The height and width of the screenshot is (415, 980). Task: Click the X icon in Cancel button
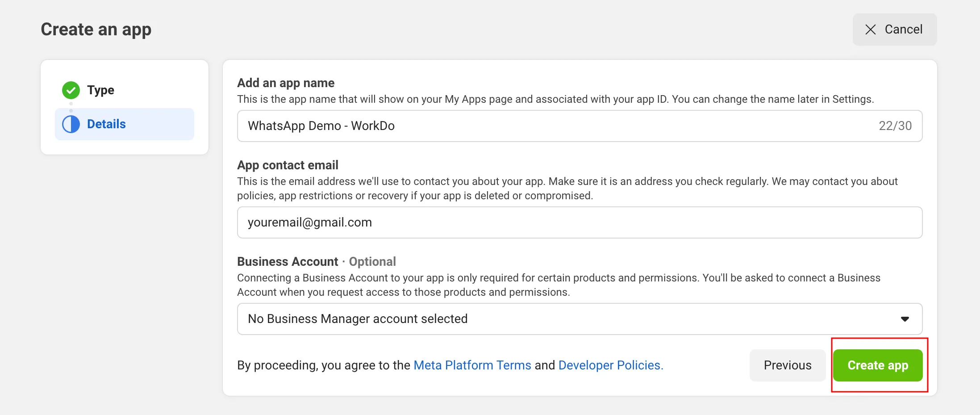pyautogui.click(x=870, y=29)
